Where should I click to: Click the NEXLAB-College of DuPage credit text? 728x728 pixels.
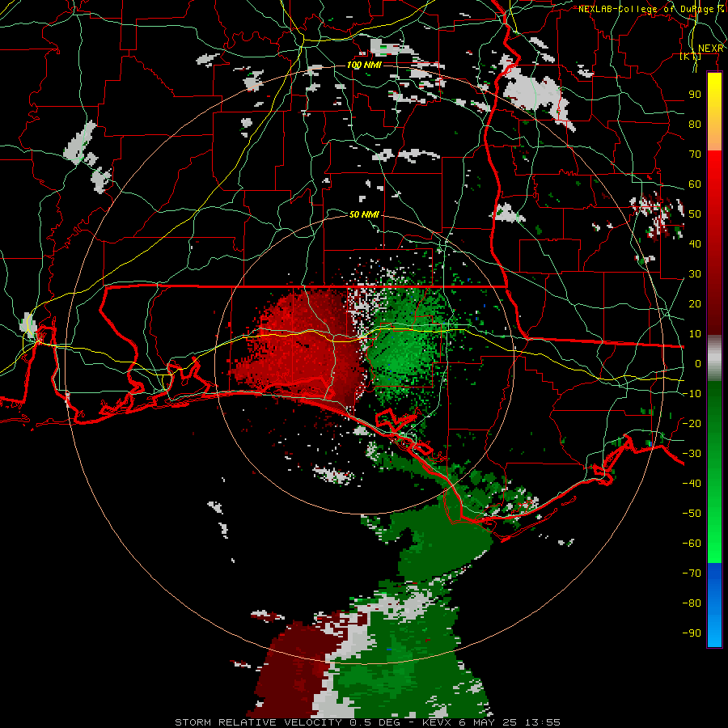tap(651, 9)
